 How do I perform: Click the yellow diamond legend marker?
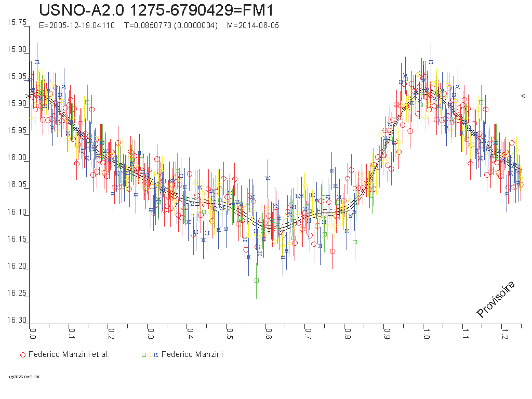150,355
